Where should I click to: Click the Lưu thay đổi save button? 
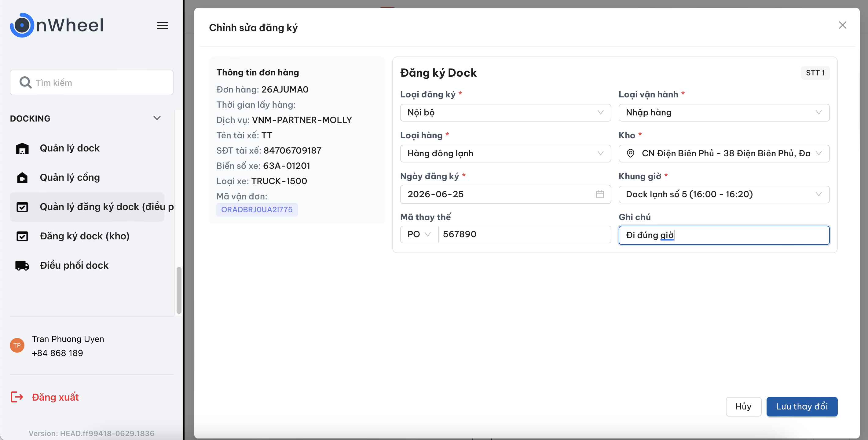pyautogui.click(x=802, y=407)
